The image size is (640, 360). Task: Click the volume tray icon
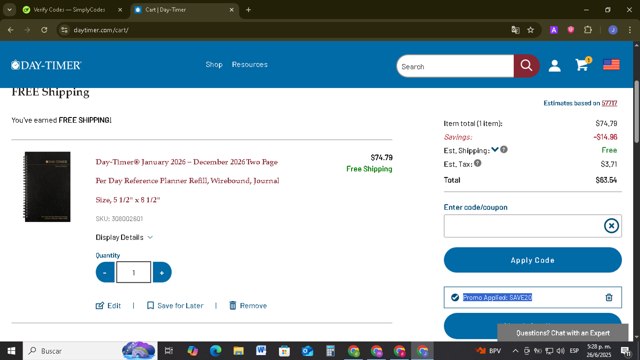pyautogui.click(x=561, y=351)
